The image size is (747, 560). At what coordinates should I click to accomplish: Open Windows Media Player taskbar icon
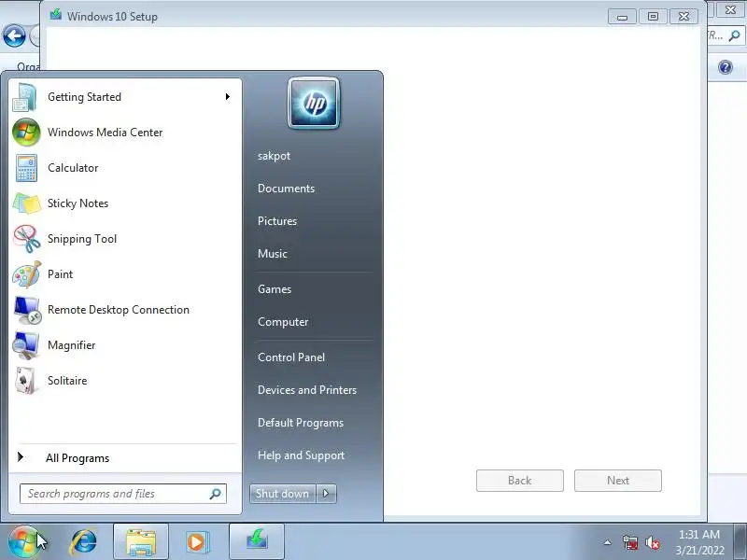pos(196,542)
